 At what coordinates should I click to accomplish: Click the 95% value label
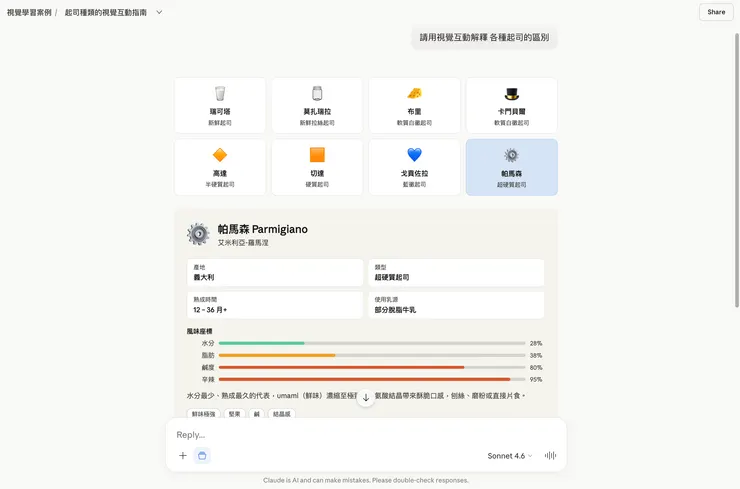[536, 379]
